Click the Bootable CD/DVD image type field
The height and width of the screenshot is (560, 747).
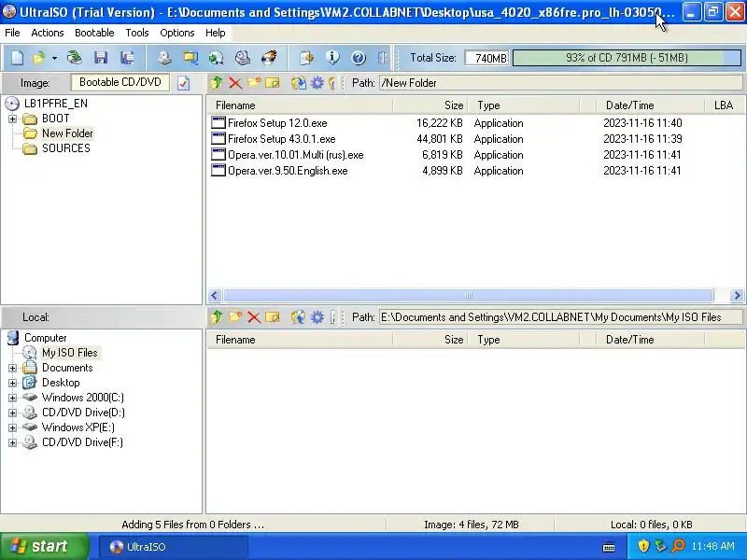(x=120, y=82)
